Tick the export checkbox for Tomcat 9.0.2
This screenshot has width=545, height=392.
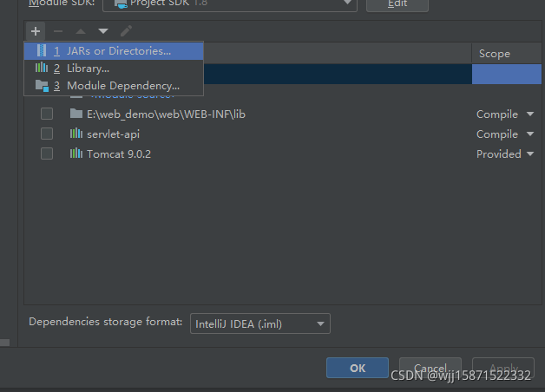coord(47,154)
